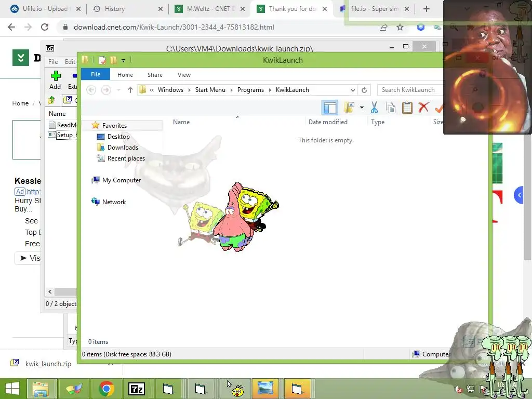Open the Home ribbon tab
The image size is (532, 399).
125,75
